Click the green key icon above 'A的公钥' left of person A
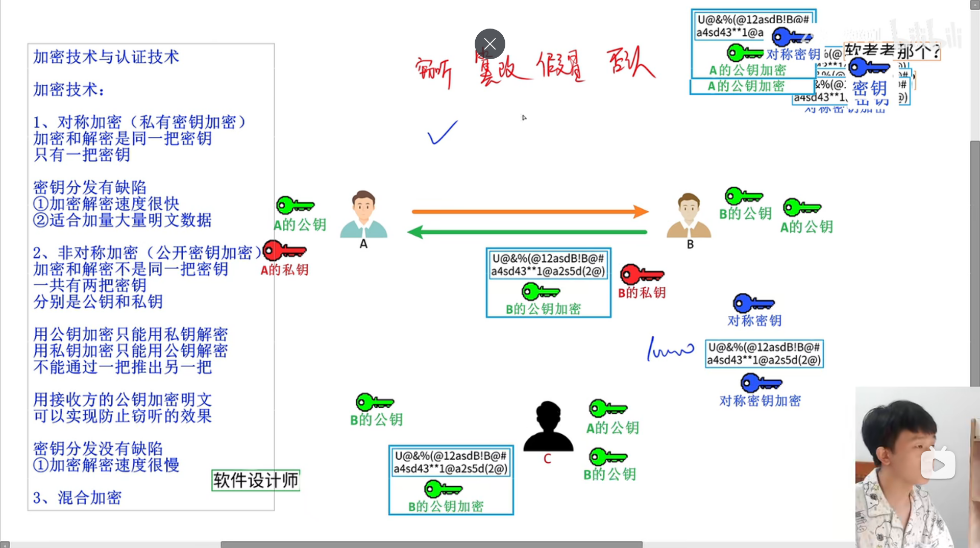 point(295,206)
